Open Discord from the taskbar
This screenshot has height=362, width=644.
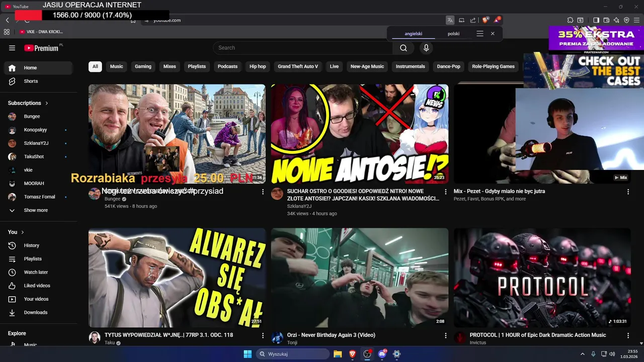(382, 354)
